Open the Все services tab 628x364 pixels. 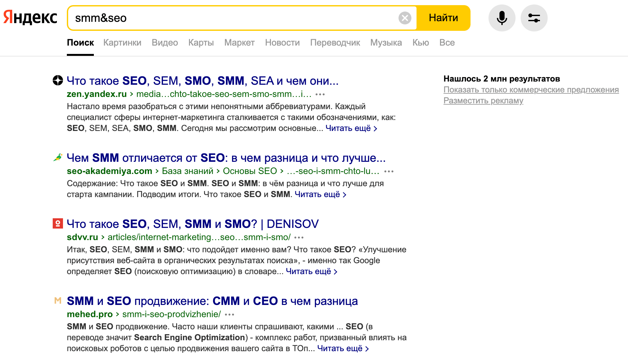(447, 43)
